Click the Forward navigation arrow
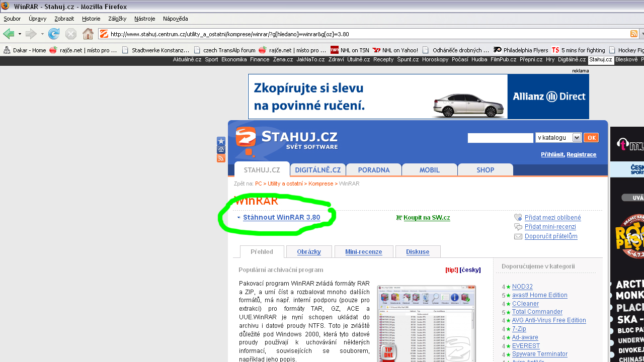 [x=31, y=34]
